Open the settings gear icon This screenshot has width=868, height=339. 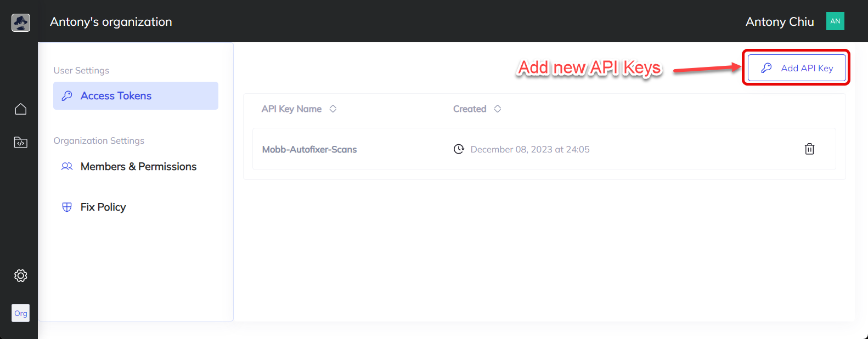point(21,275)
